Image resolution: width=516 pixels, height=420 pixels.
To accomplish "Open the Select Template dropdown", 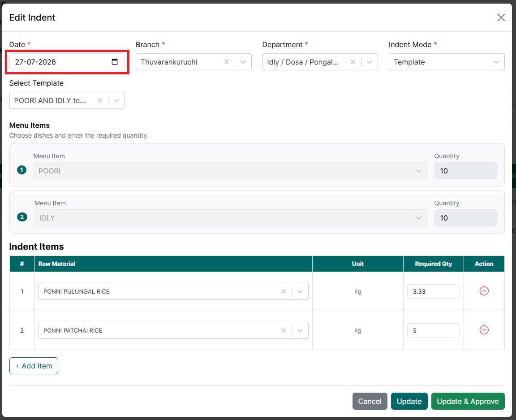I will pos(116,100).
